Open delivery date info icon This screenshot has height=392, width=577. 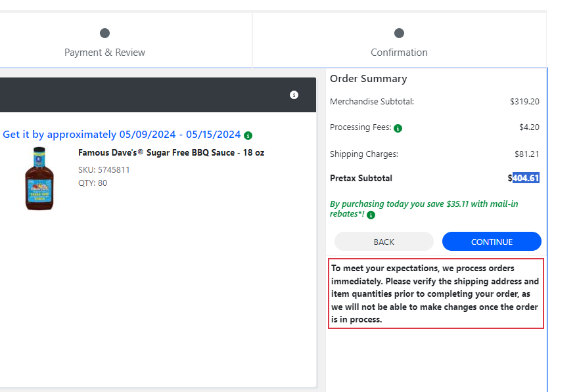pos(248,136)
